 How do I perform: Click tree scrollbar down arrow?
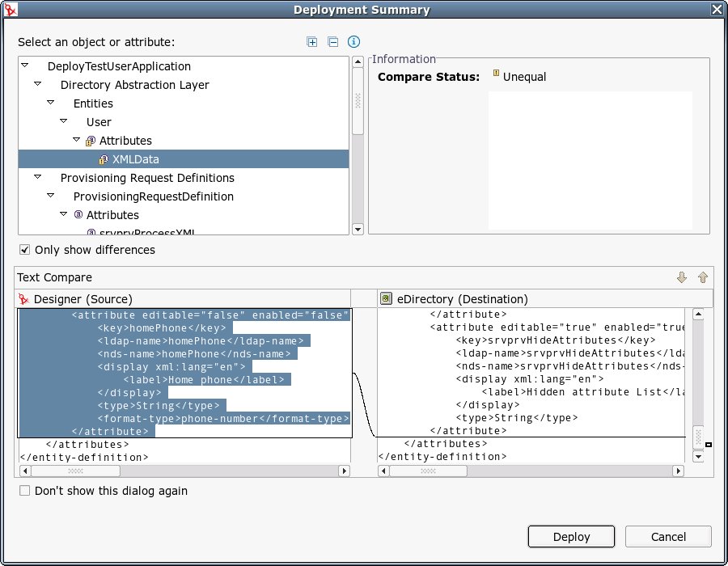tap(358, 229)
